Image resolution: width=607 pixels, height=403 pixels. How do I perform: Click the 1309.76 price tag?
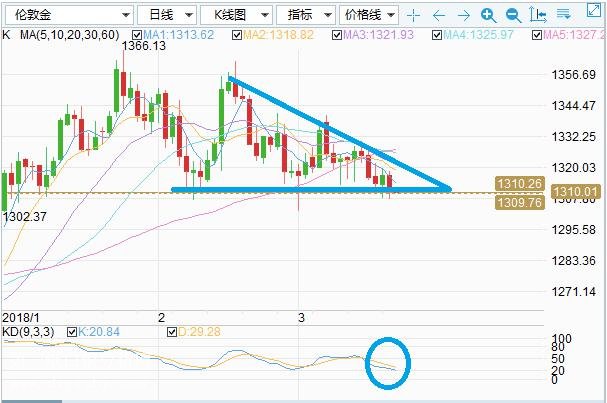[x=520, y=202]
